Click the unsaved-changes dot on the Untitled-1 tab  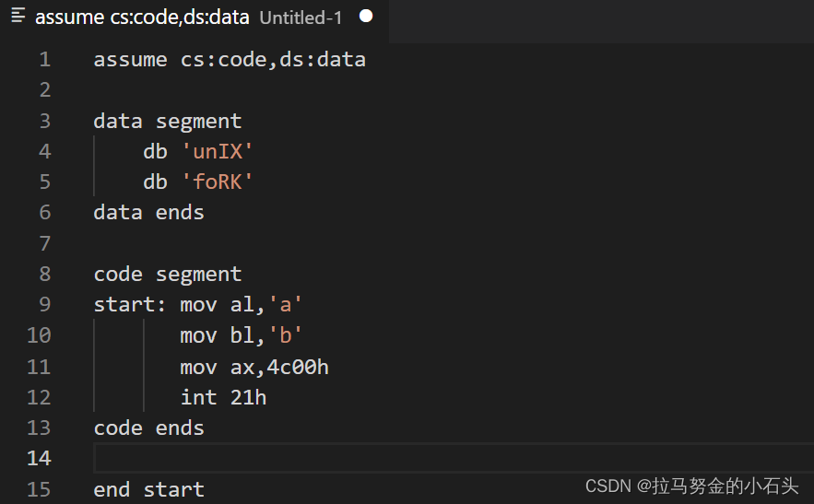366,17
